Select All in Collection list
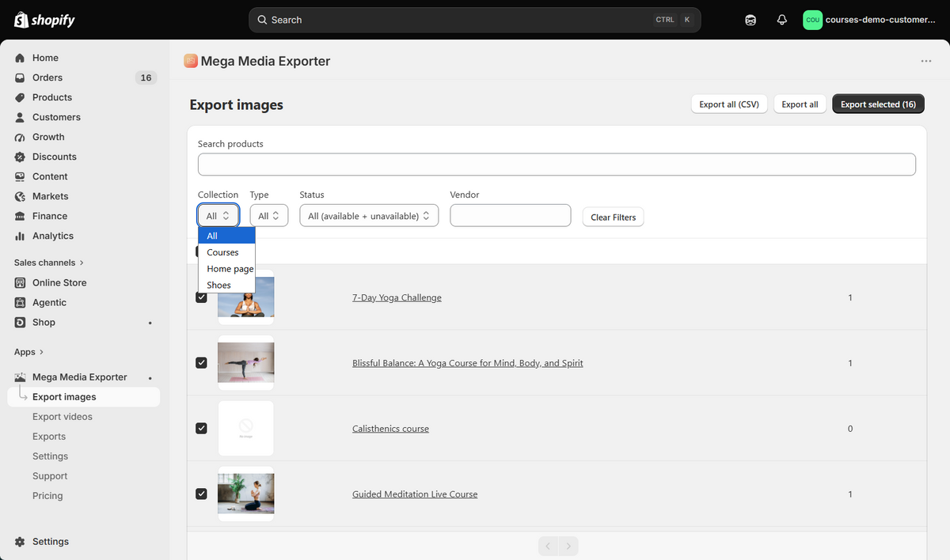950x560 pixels. pos(226,236)
